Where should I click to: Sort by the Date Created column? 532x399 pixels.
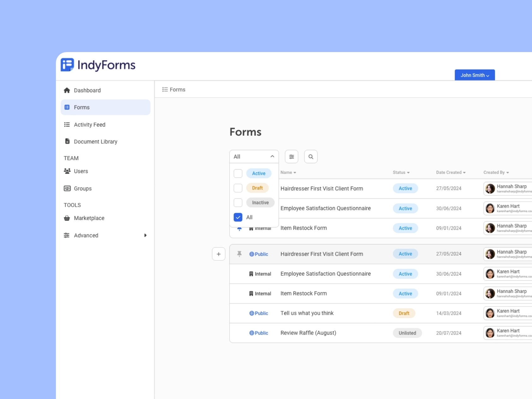[451, 172]
